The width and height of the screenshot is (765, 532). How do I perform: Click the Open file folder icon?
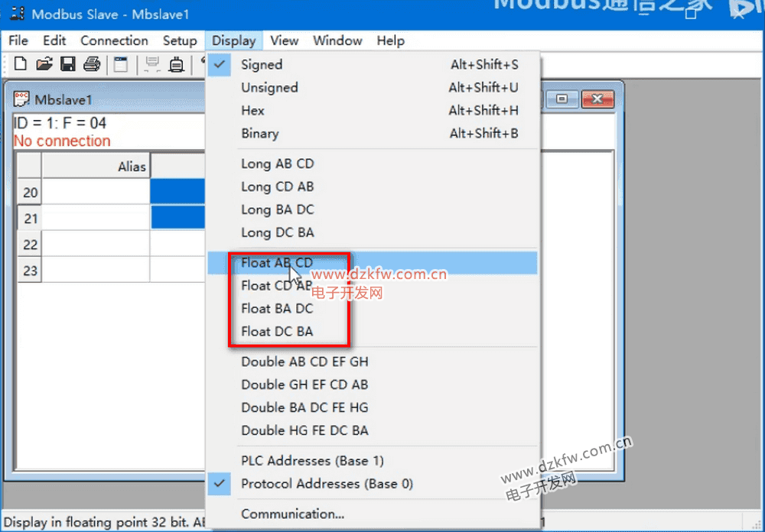click(44, 65)
